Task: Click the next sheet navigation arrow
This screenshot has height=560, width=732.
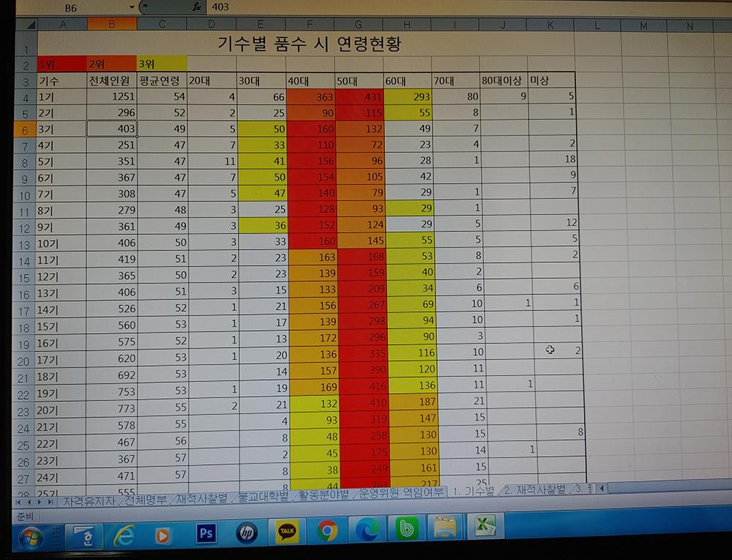Action: pos(40,502)
